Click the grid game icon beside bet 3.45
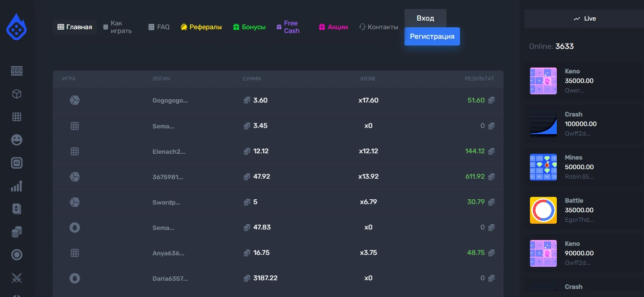Screen dimensions: 644x297 [x=75, y=126]
